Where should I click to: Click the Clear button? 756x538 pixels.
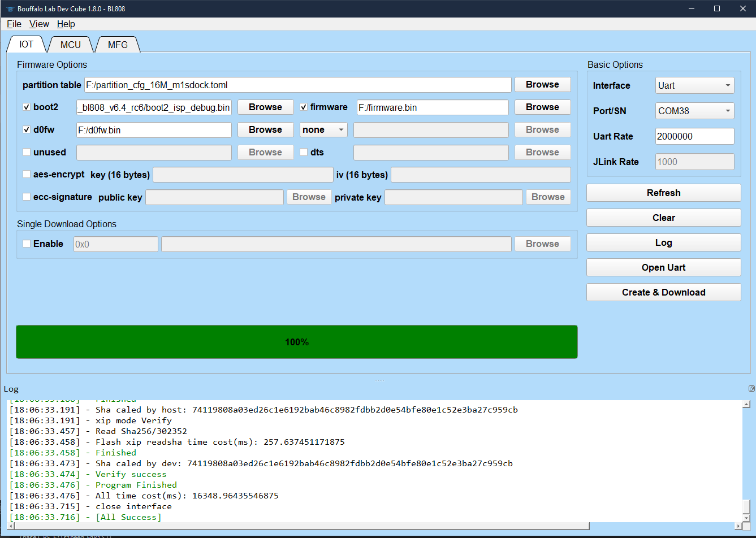click(663, 218)
